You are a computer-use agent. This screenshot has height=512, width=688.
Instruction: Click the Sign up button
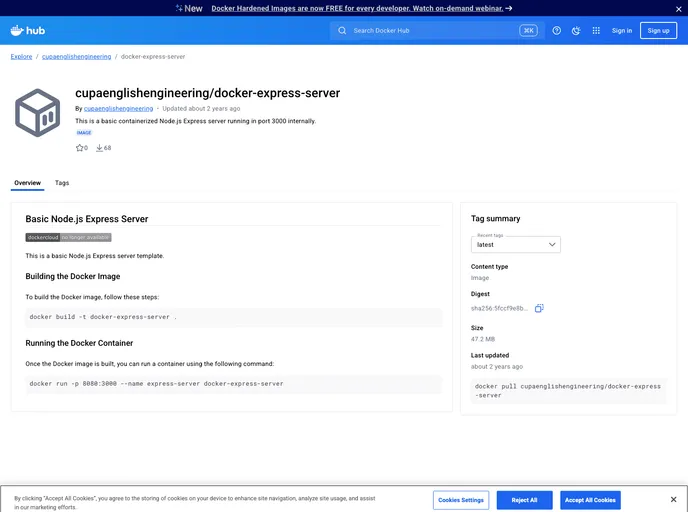point(658,30)
